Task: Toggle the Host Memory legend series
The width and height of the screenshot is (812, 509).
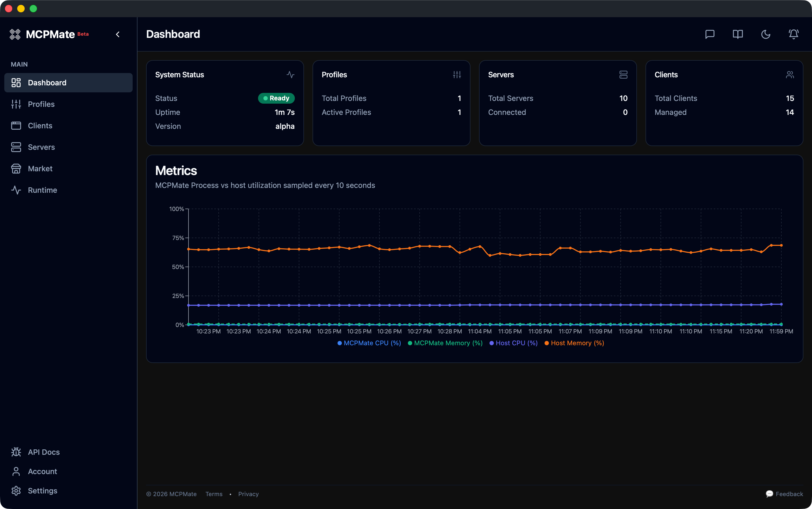Action: pyautogui.click(x=574, y=343)
